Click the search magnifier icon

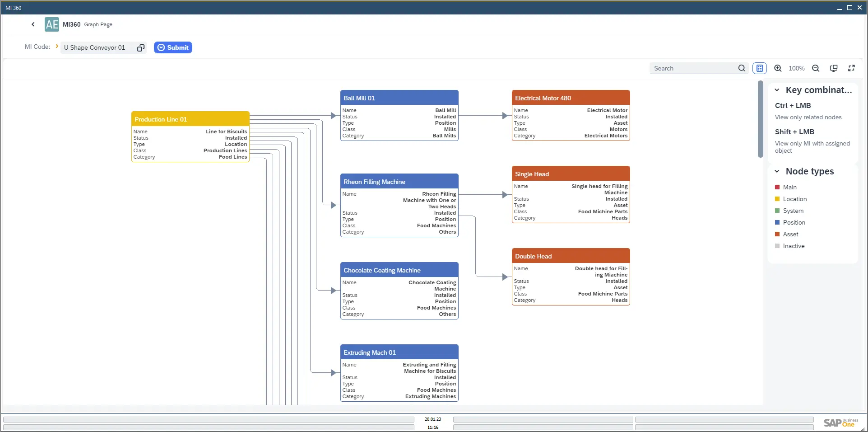[742, 68]
